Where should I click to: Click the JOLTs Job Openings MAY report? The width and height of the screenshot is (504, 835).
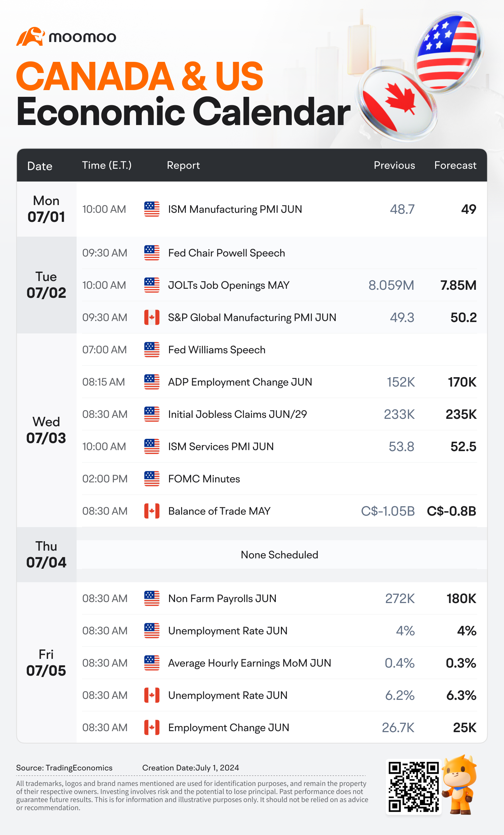(228, 285)
